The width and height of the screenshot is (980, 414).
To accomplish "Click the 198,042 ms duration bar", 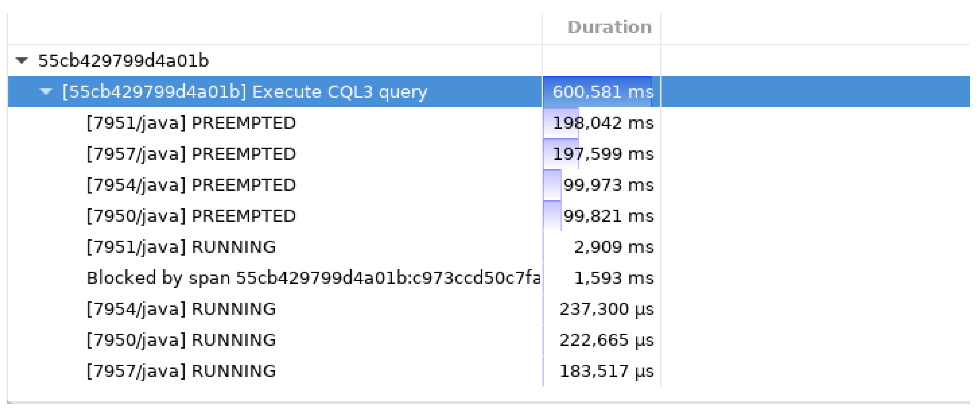I will [x=561, y=123].
